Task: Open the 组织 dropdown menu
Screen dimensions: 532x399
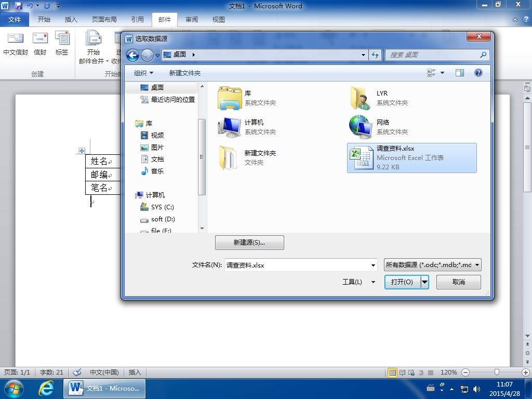Action: (x=143, y=73)
